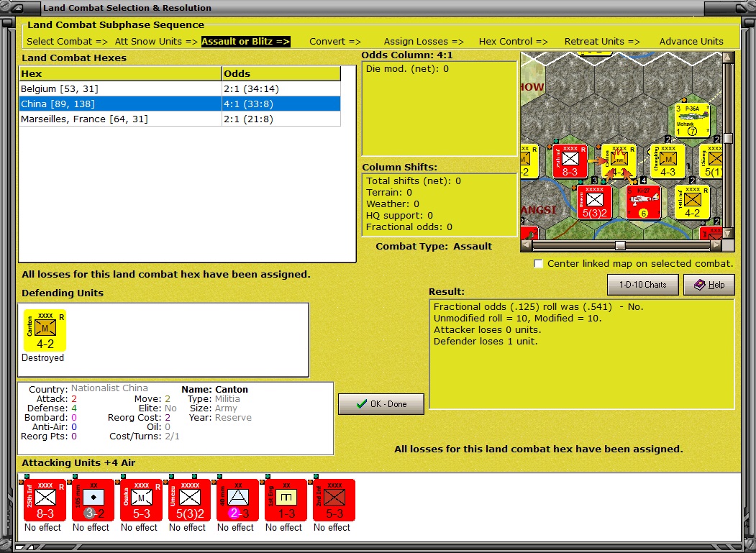Click the Nationalist China country value
756x553 pixels.
109,388
